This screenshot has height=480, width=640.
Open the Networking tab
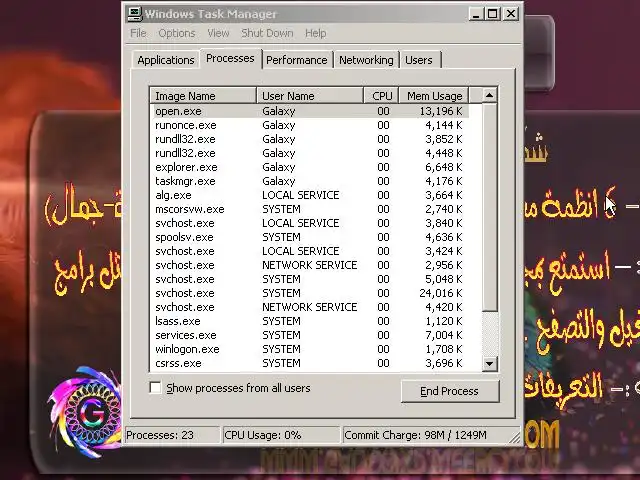click(366, 60)
